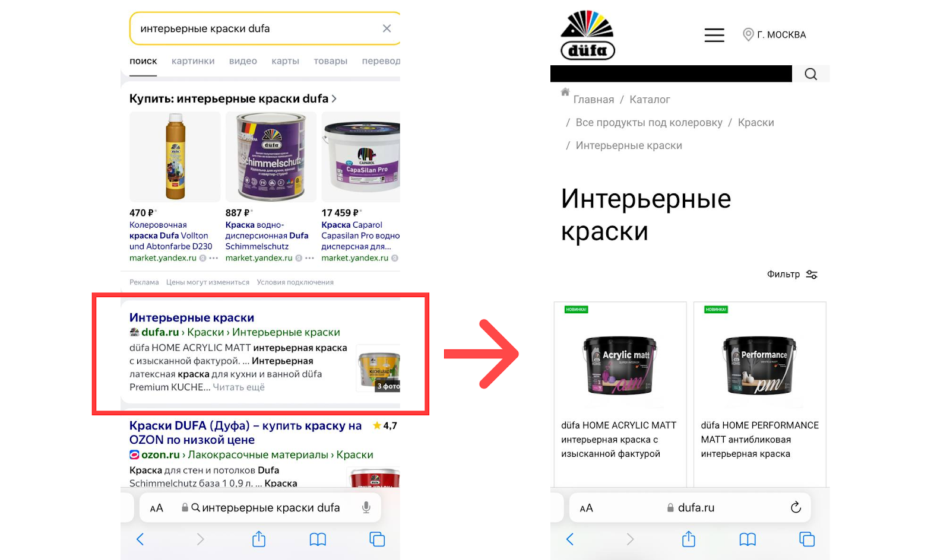Clear the search query with X icon
The height and width of the screenshot is (560, 950).
click(387, 28)
